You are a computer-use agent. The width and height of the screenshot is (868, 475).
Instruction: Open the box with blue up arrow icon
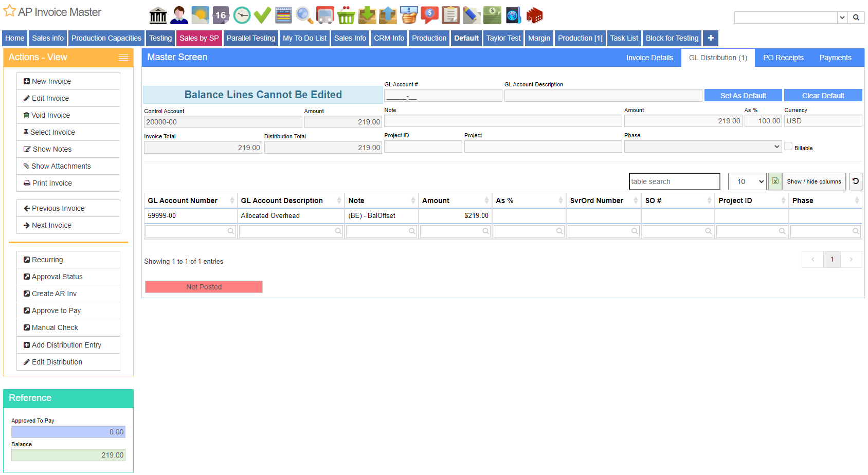(388, 15)
